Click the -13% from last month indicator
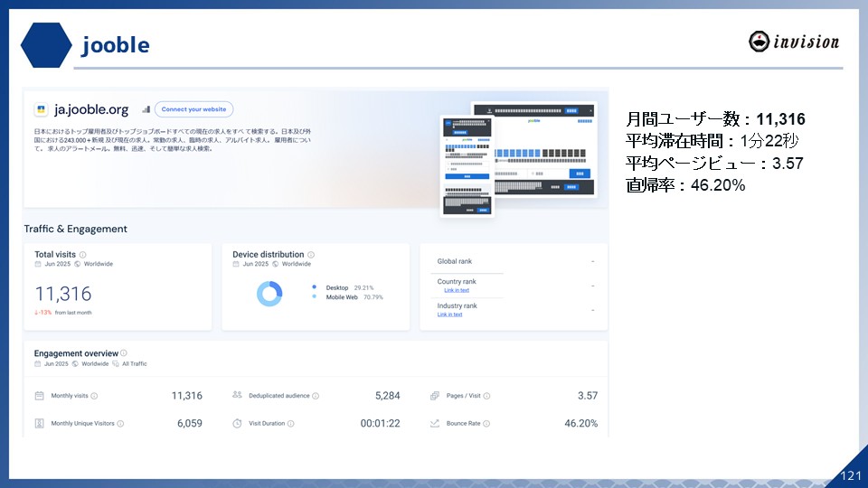Screen dimensions: 868x488 pyautogui.click(x=62, y=313)
